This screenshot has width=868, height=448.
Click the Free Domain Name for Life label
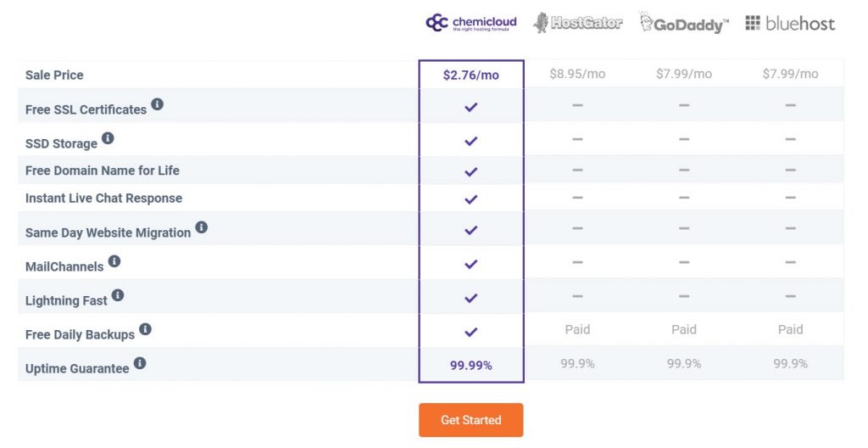(x=102, y=171)
